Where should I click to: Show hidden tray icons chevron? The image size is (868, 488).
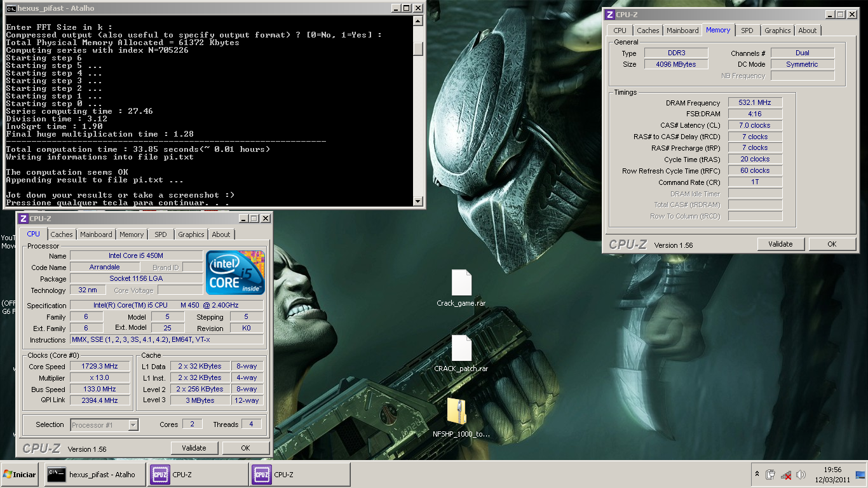[x=757, y=474]
